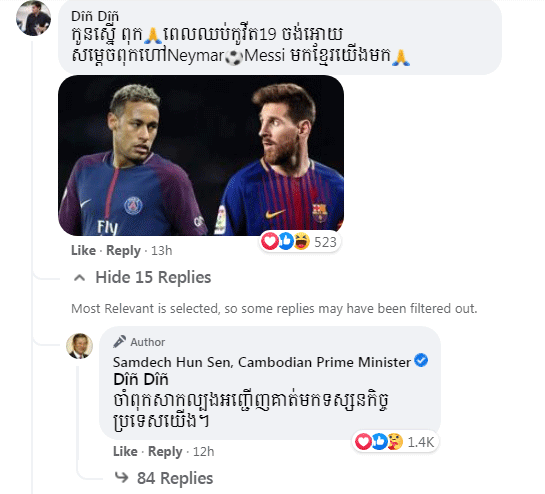
Task: Click the heart reaction on Hun Sen's reply
Action: [x=363, y=442]
